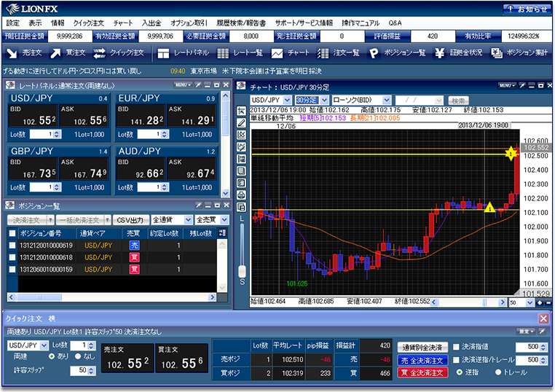Viewport: 555px width, 392px height.
Task: Open the オプション取引 menu
Action: 189,23
